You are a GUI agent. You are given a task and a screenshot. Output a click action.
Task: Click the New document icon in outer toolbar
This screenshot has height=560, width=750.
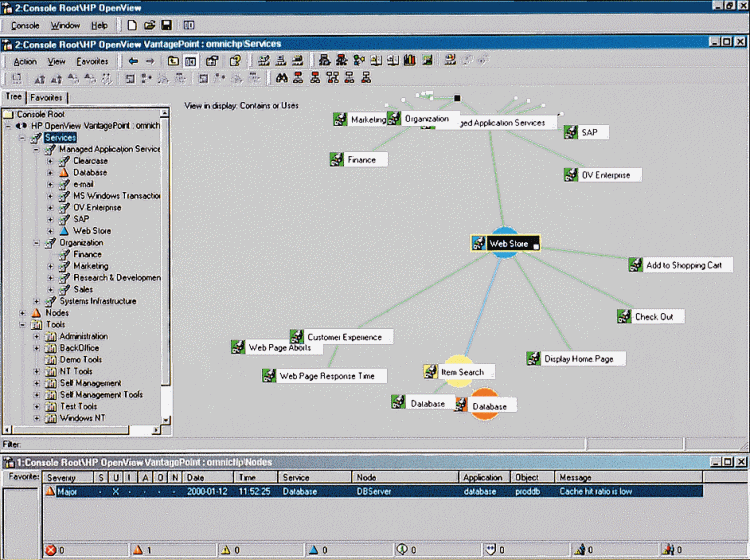point(132,25)
